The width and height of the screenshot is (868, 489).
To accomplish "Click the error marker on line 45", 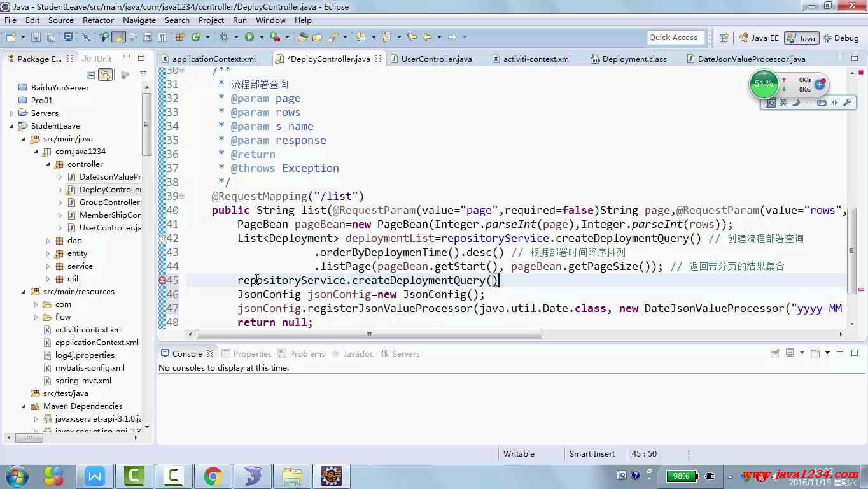I will [x=162, y=280].
